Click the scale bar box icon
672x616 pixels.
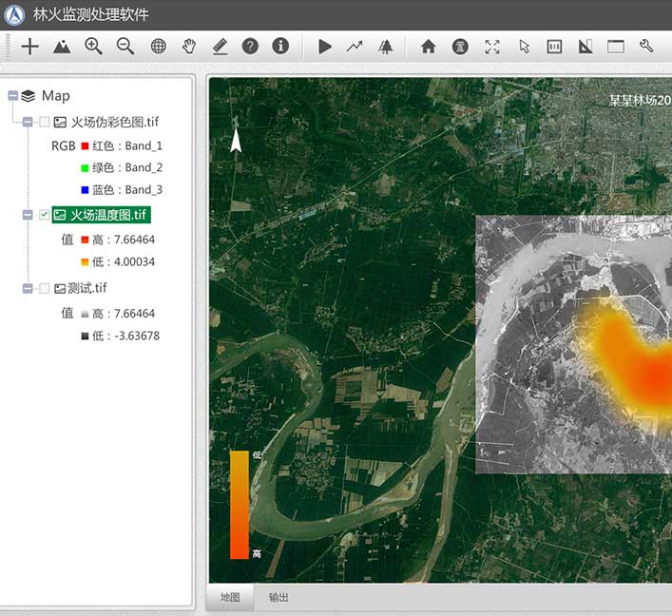(554, 47)
